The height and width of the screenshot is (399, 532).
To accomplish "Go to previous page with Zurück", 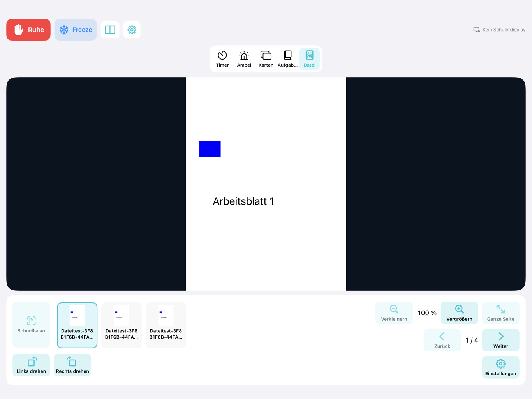I will pyautogui.click(x=442, y=340).
